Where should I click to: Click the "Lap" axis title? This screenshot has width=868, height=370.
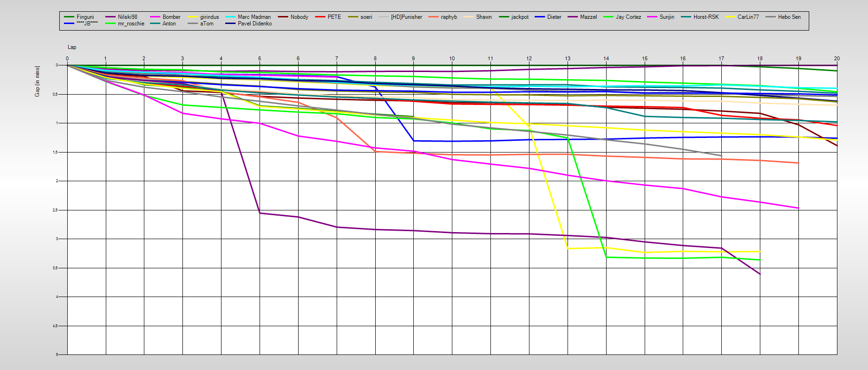click(x=72, y=47)
